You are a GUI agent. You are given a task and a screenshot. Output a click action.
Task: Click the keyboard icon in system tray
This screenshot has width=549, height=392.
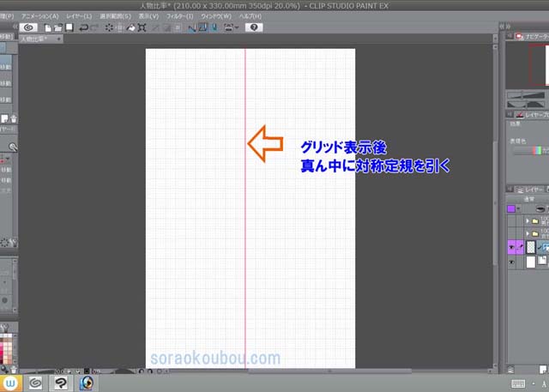click(518, 383)
